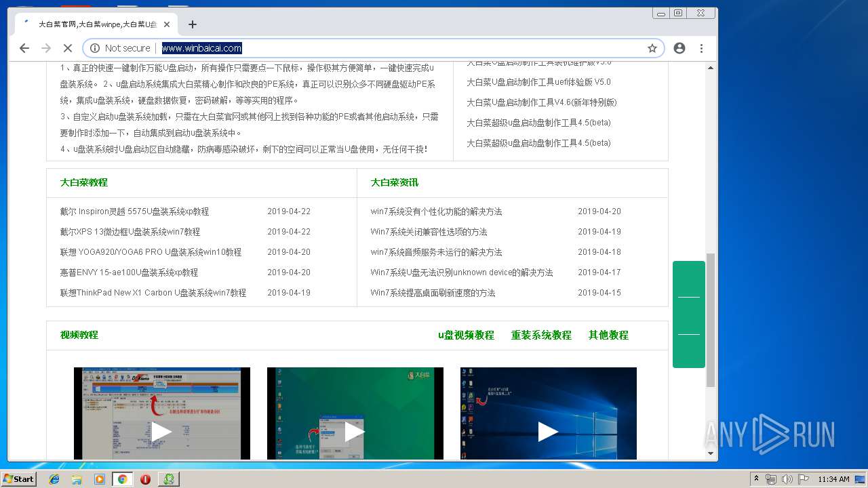Click the 11:34 AM taskbar clock

(x=834, y=479)
